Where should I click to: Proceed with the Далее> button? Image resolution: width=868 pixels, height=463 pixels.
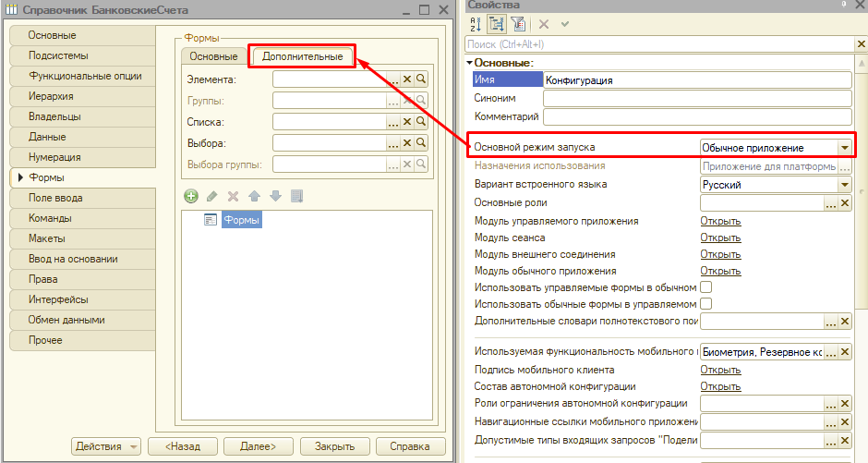click(258, 446)
